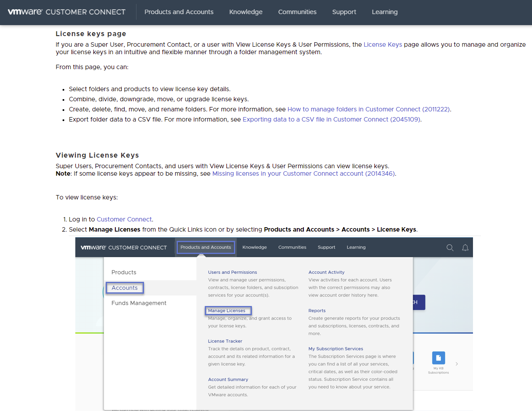
Task: Click the 'To view license keys:' line
Action: [87, 197]
